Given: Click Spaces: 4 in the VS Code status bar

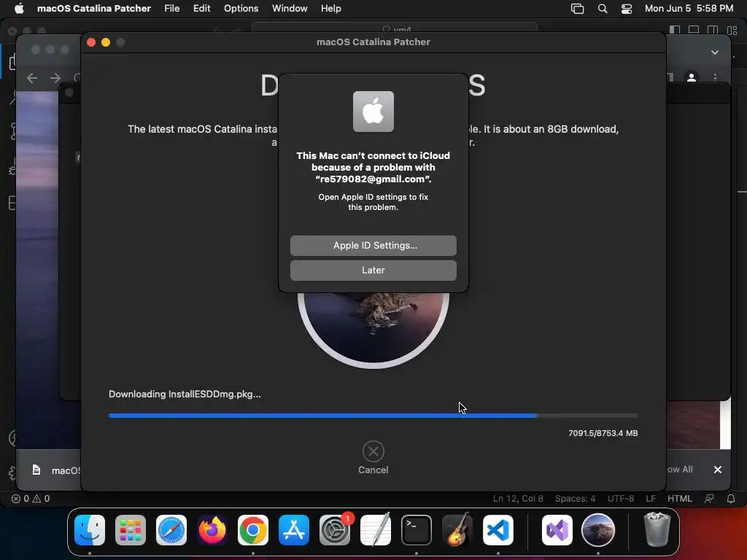Looking at the screenshot, I should pyautogui.click(x=575, y=499).
